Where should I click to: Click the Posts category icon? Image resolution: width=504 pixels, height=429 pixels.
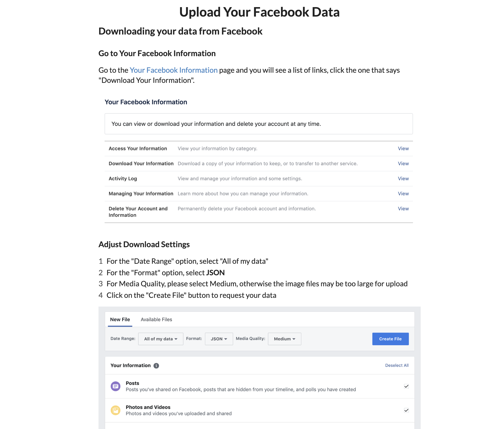[x=116, y=386]
